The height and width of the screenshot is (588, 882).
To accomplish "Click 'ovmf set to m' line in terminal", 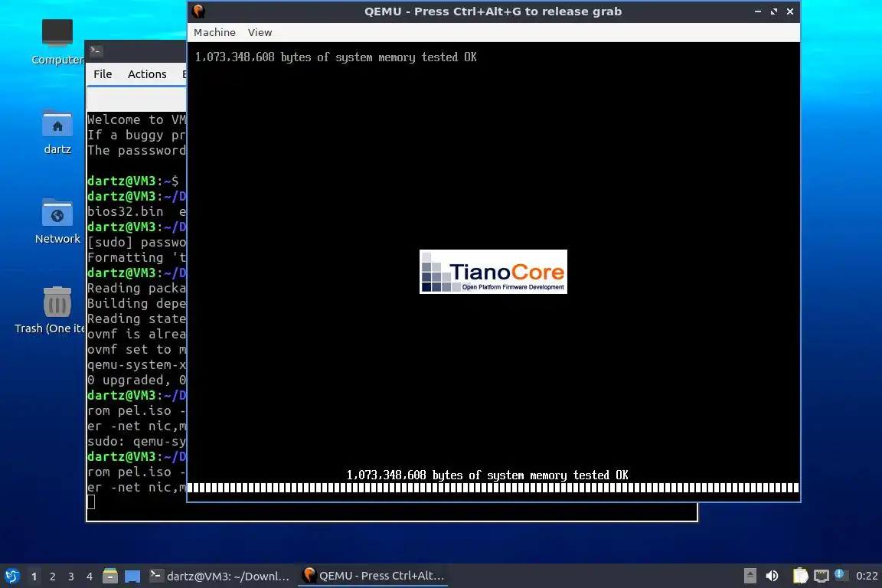I will (x=137, y=349).
